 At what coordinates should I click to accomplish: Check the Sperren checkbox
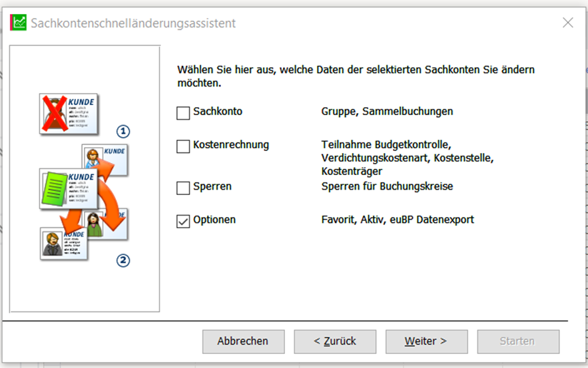pyautogui.click(x=183, y=188)
